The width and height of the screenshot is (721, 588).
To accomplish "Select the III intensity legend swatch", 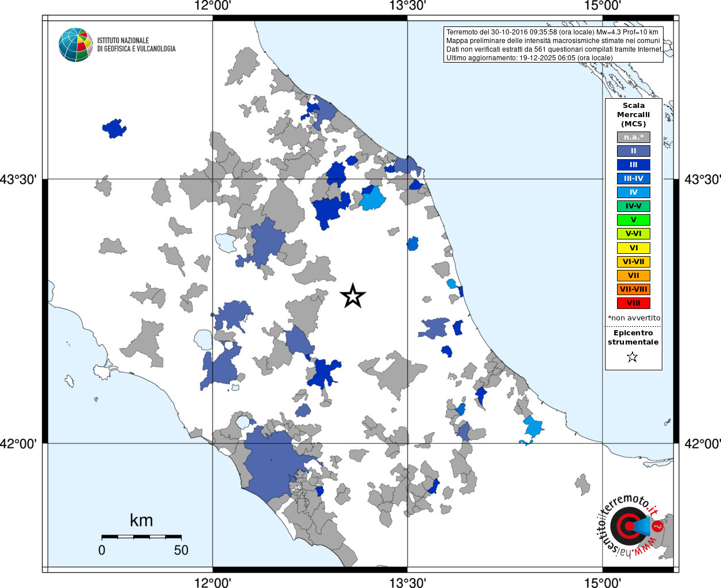I will [634, 165].
